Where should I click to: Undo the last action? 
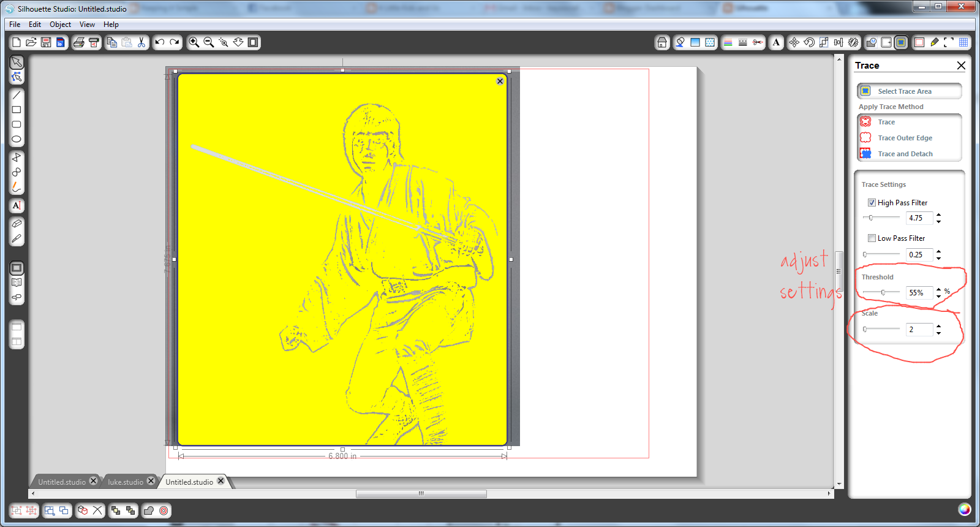pos(160,42)
